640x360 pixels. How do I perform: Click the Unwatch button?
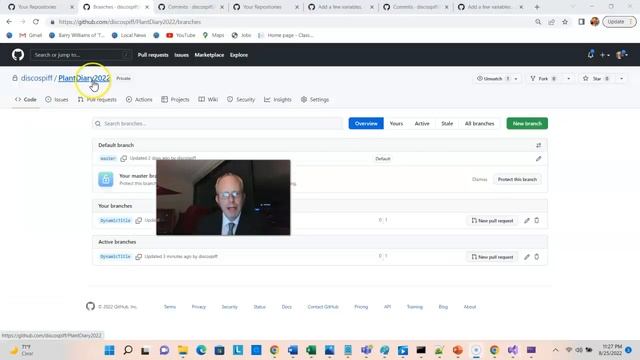click(x=492, y=78)
